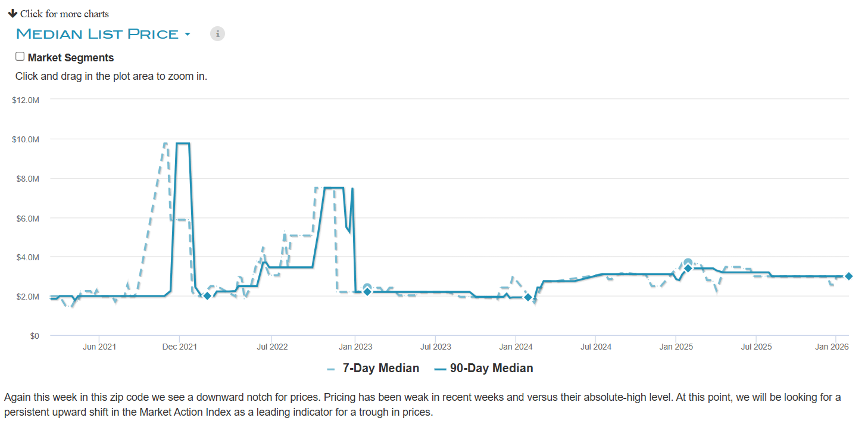Click the down arrow icon for more charts
Viewport: 868px width, 427px height.
tap(13, 13)
